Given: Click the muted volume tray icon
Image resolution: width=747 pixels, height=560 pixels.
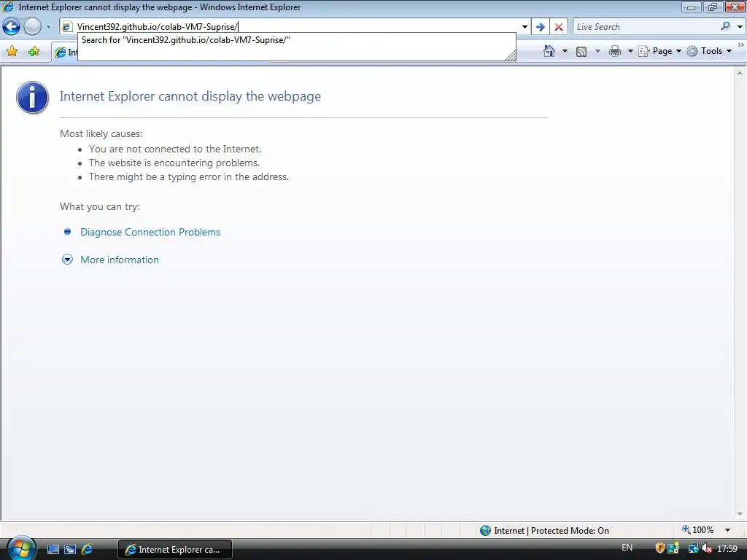Looking at the screenshot, I should (706, 548).
